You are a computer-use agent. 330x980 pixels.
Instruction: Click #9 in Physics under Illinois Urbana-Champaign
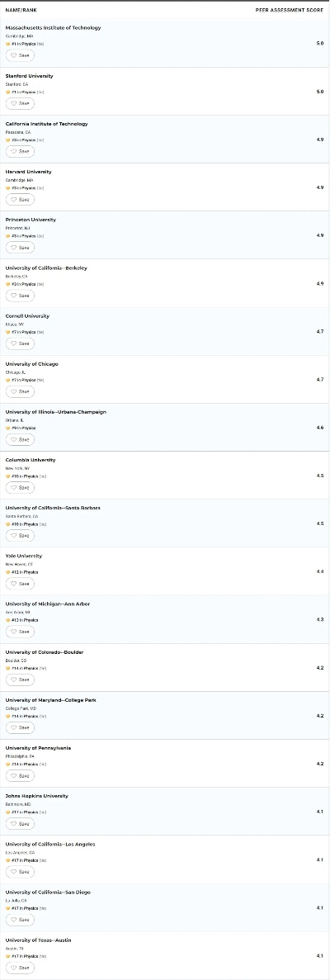click(x=24, y=428)
